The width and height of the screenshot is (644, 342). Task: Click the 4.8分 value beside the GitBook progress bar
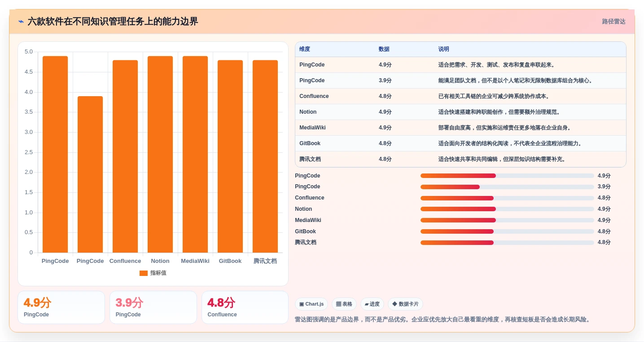tap(604, 231)
